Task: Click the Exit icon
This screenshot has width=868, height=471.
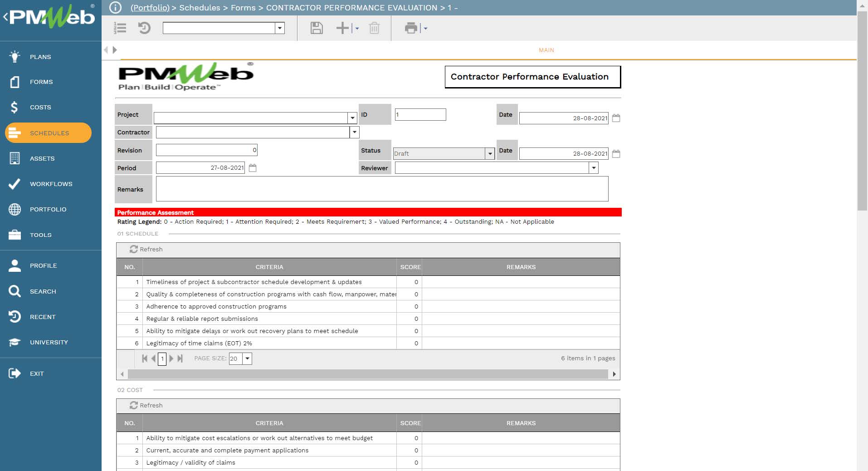Action: pos(15,373)
